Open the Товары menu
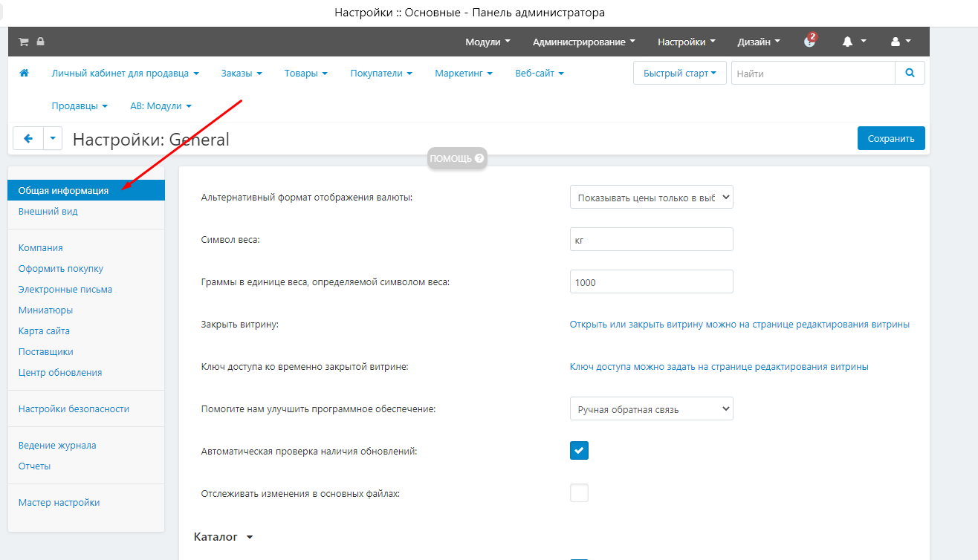Screen dimensions: 978x560 pyautogui.click(x=306, y=74)
